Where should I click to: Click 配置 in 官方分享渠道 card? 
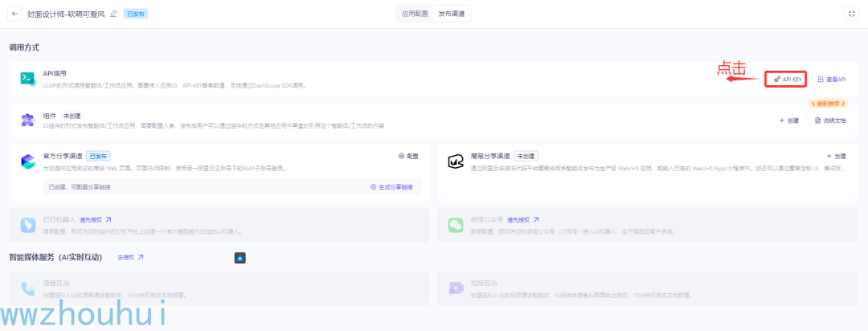pyautogui.click(x=408, y=156)
